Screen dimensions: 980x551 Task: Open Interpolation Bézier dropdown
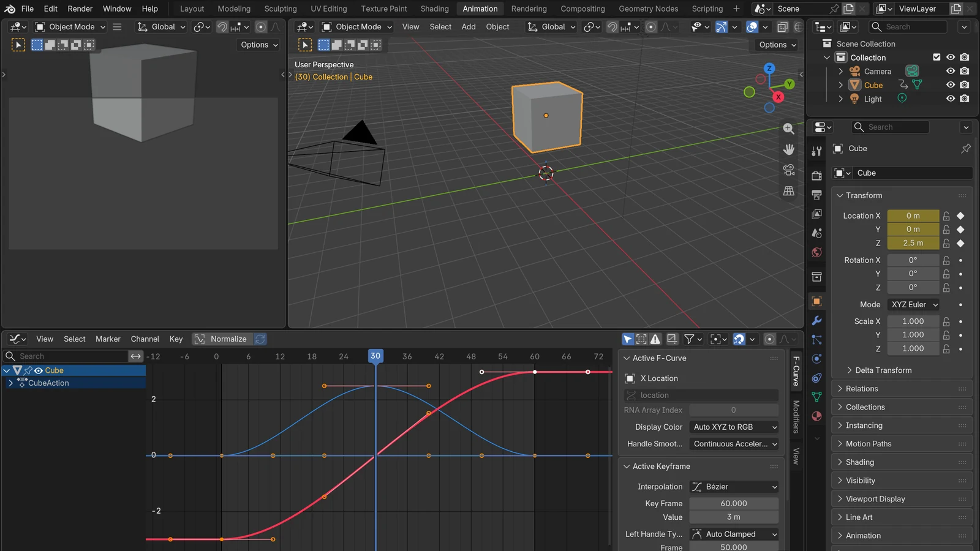point(734,487)
